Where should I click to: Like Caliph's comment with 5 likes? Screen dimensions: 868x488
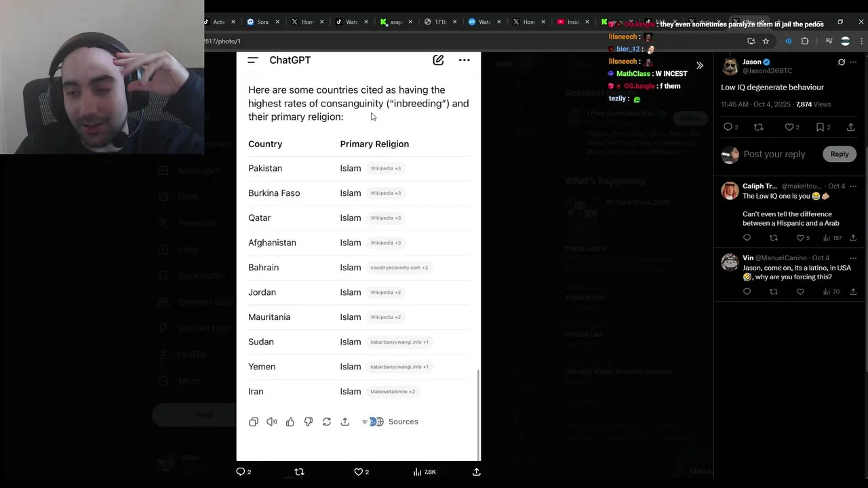tap(803, 238)
